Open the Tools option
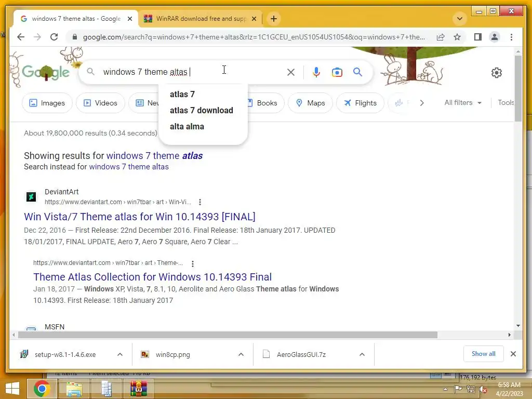This screenshot has height=399, width=532. pyautogui.click(x=506, y=102)
